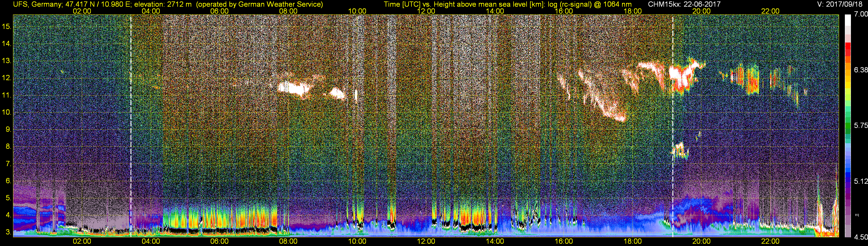Click the '18:00' label on the top time axis

pos(632,11)
